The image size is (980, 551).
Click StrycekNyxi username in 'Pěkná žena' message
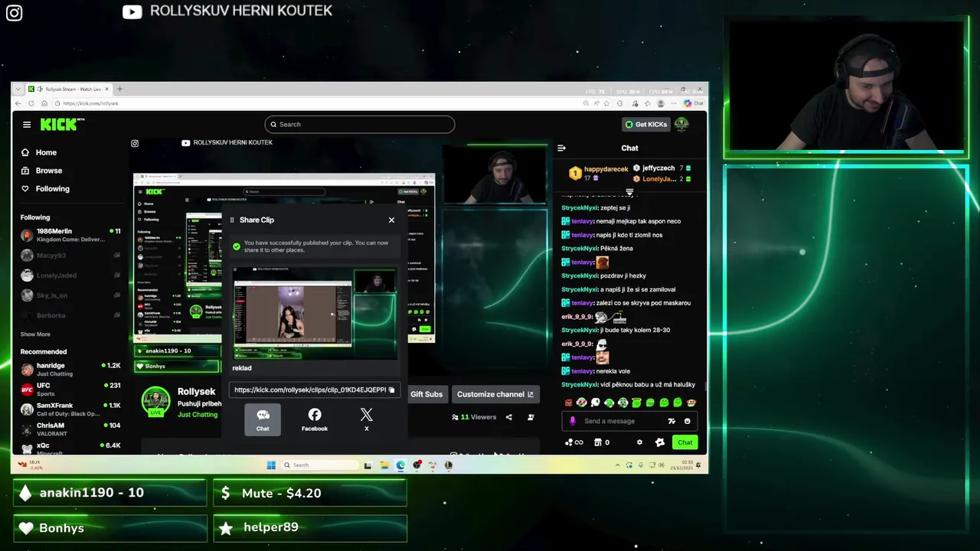pyautogui.click(x=580, y=249)
